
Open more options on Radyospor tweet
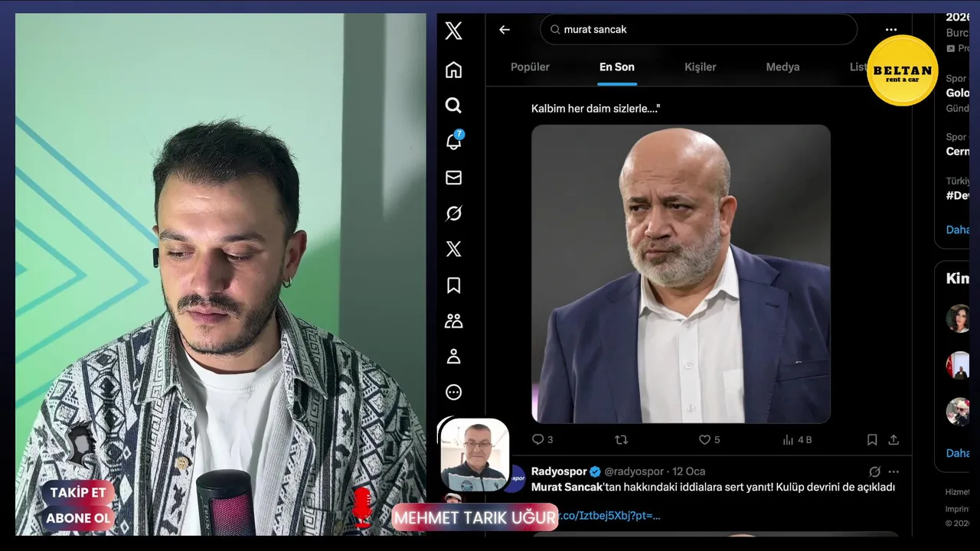[x=893, y=471]
